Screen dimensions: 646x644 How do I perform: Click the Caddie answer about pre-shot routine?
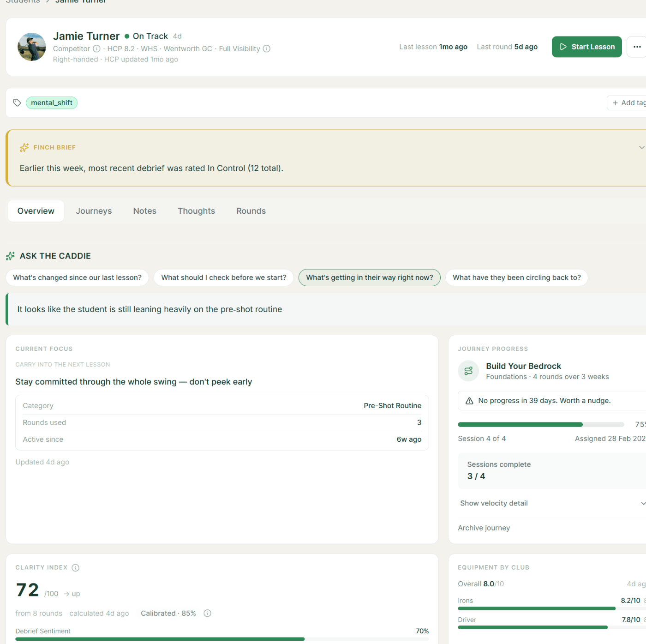point(150,309)
